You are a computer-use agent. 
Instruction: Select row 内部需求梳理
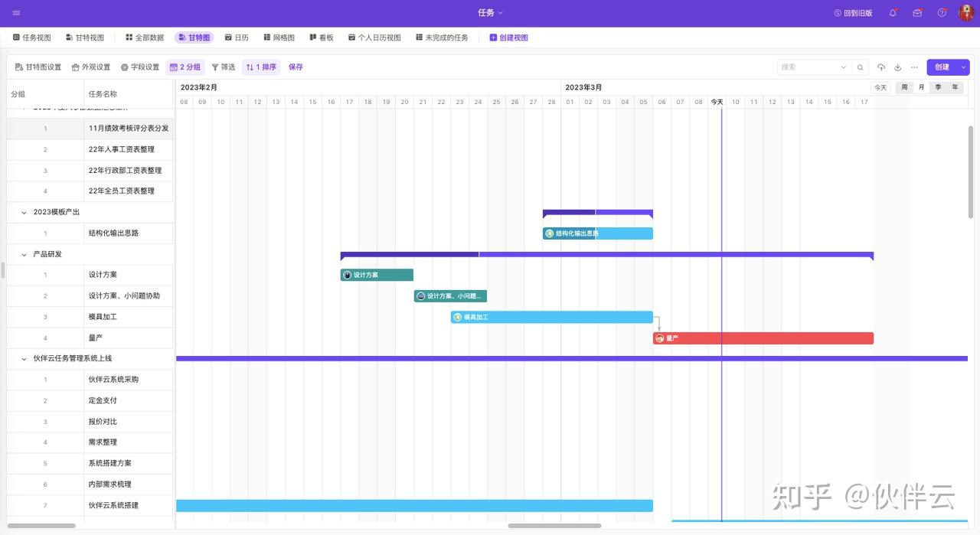90,484
